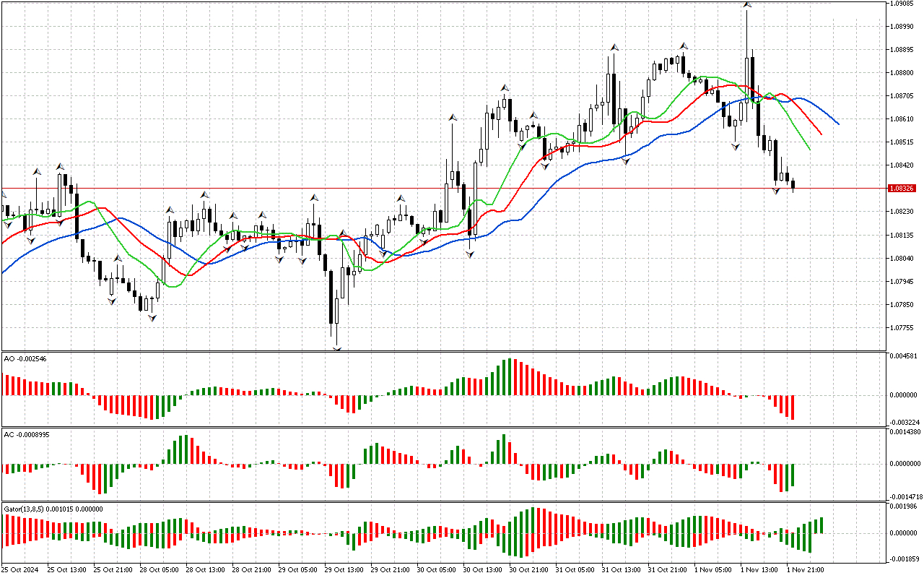The width and height of the screenshot is (924, 578).
Task: Click the 1.08705 price scale label
Action: coord(902,96)
